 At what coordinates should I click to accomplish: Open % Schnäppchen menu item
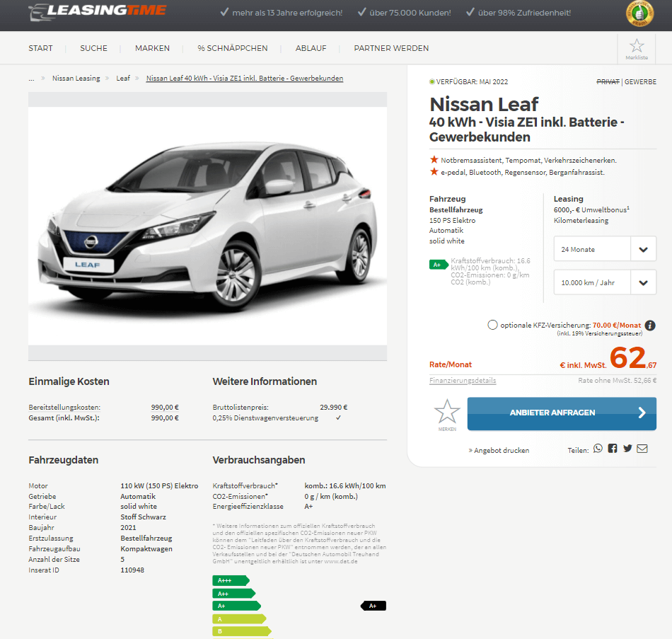tap(233, 48)
